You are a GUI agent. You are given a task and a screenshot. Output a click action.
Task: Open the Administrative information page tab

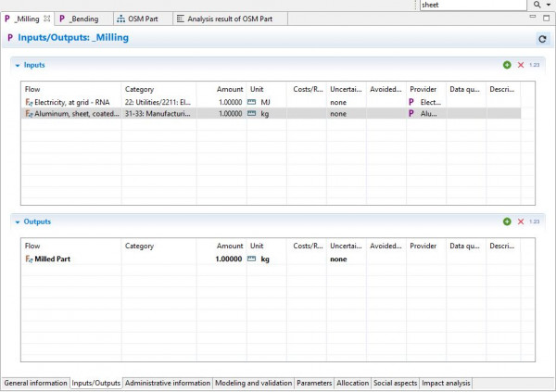click(168, 383)
